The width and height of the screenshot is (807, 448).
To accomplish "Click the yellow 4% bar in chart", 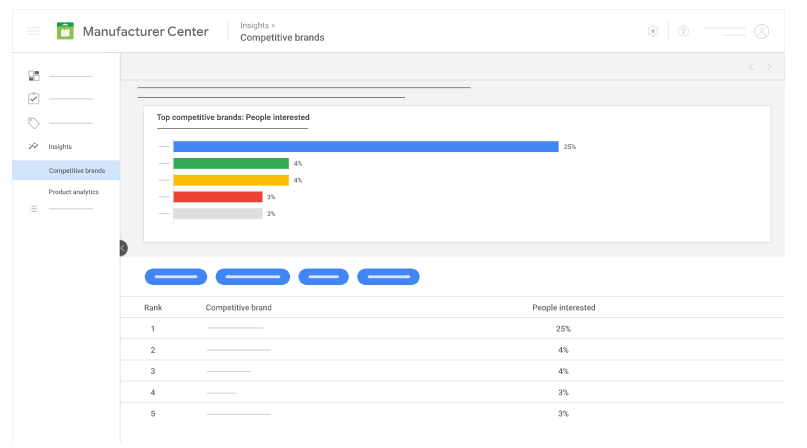I will pos(231,180).
